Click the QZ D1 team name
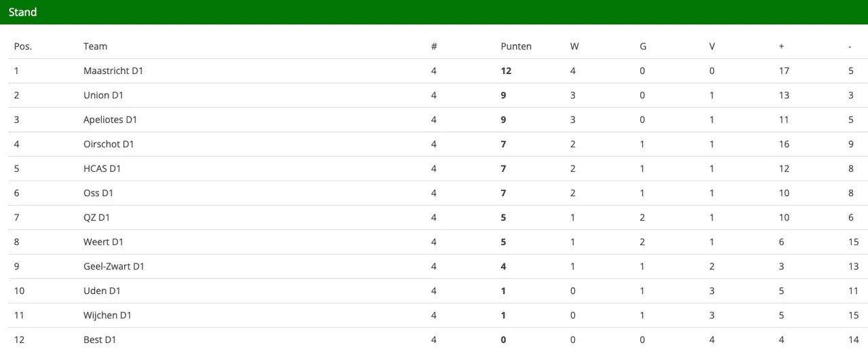The height and width of the screenshot is (353, 868). [97, 217]
